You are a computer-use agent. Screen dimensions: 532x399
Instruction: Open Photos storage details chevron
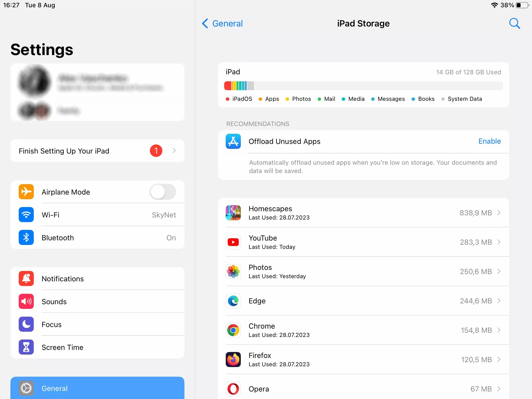[499, 271]
